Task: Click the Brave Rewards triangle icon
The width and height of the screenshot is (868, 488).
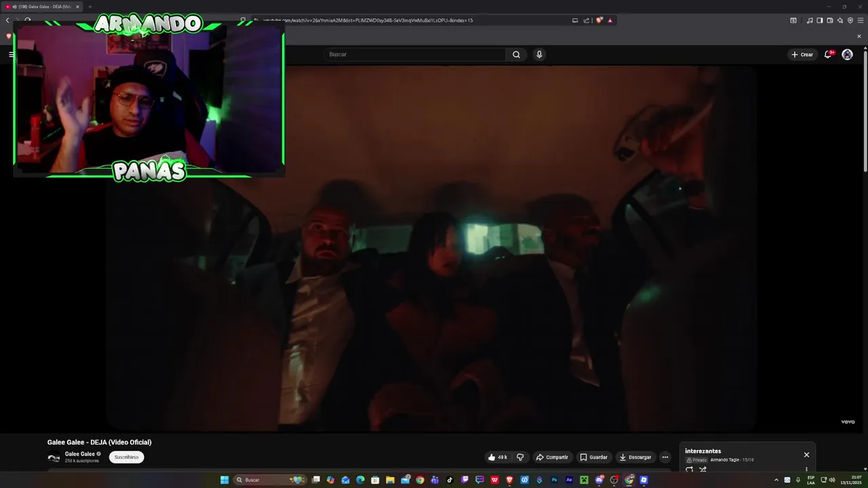Action: (x=610, y=20)
